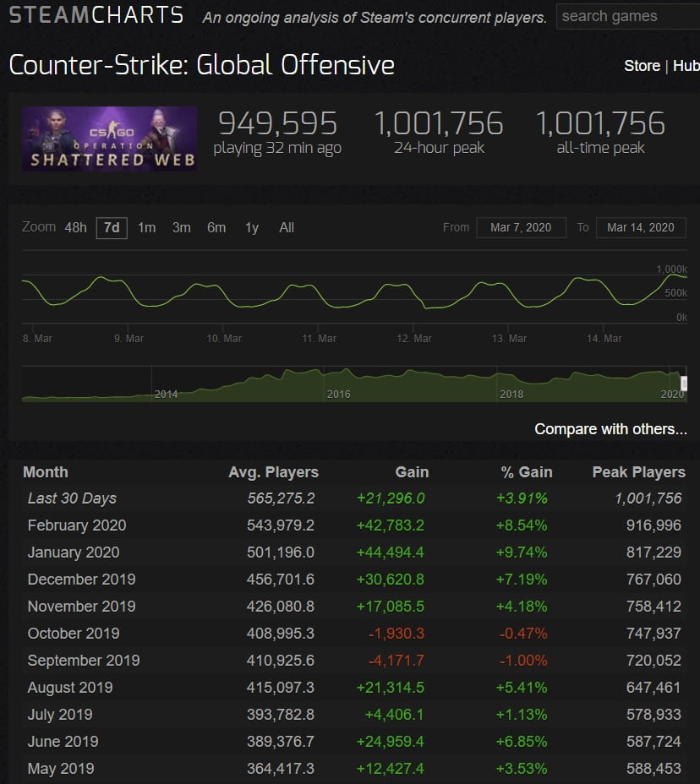Open the CS:GO Shattered Web banner image
The width and height of the screenshot is (700, 784).
(110, 138)
